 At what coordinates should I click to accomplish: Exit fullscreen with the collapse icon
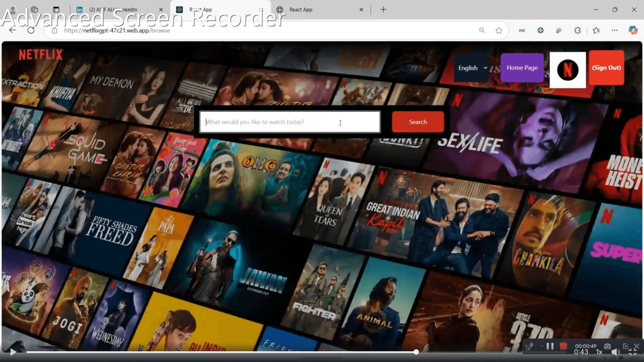click(633, 352)
